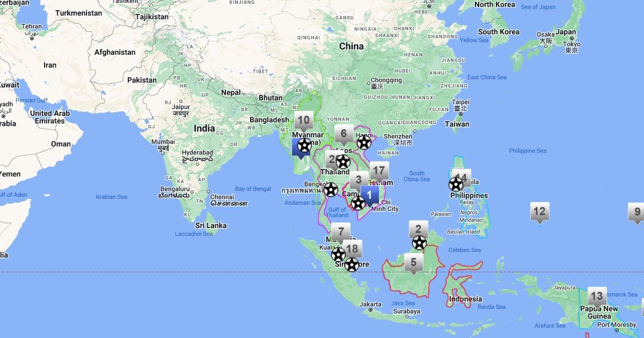Image resolution: width=644 pixels, height=338 pixels.
Task: Click the Chongqing city label
Action: [x=386, y=83]
